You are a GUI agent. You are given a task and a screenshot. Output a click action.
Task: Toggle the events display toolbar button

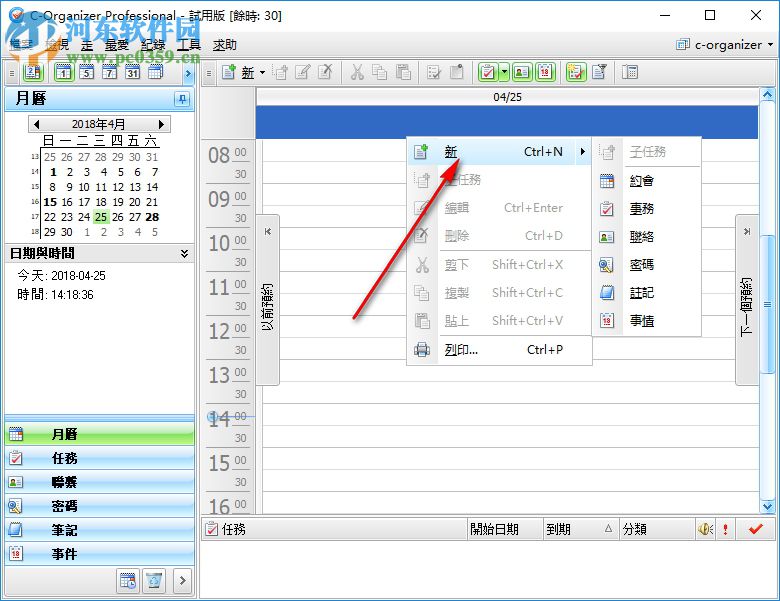point(545,73)
